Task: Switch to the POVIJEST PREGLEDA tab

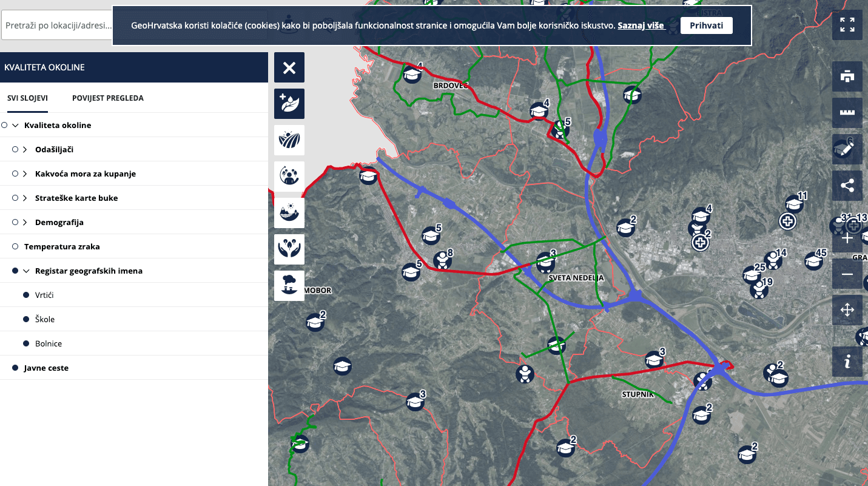Action: pyautogui.click(x=108, y=98)
